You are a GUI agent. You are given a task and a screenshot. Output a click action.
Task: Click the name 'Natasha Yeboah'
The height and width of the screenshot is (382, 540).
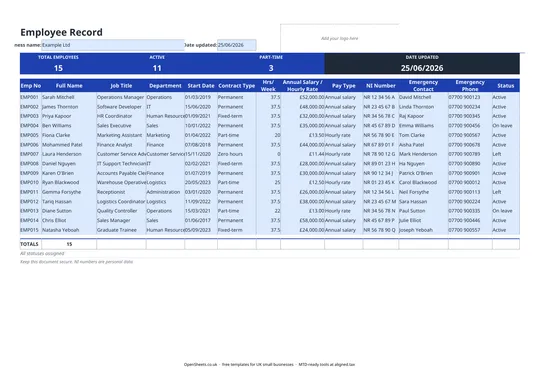point(61,230)
